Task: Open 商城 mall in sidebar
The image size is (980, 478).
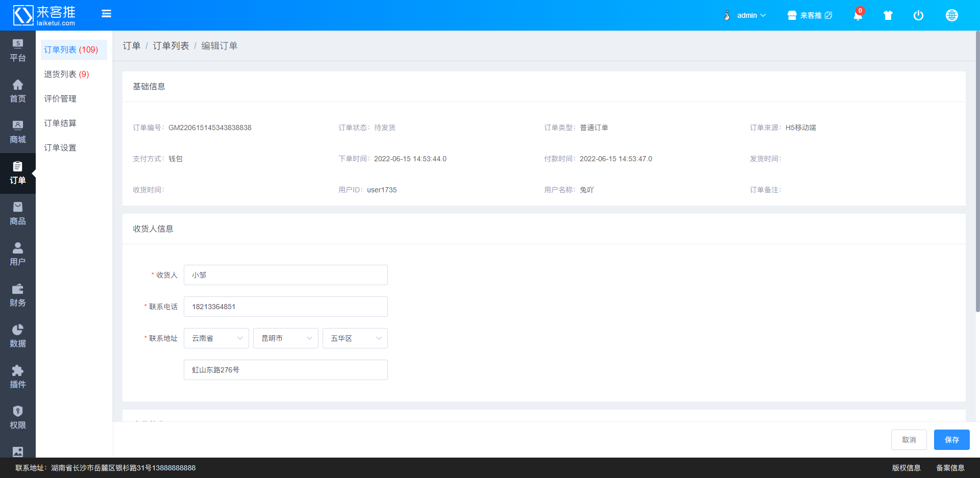Action: tap(18, 132)
